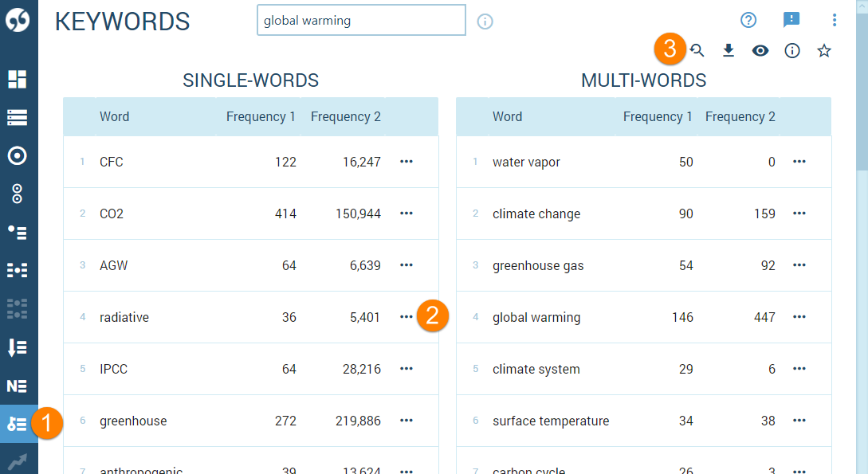
Task: Open the three-dot menu for climate change
Action: coord(799,213)
